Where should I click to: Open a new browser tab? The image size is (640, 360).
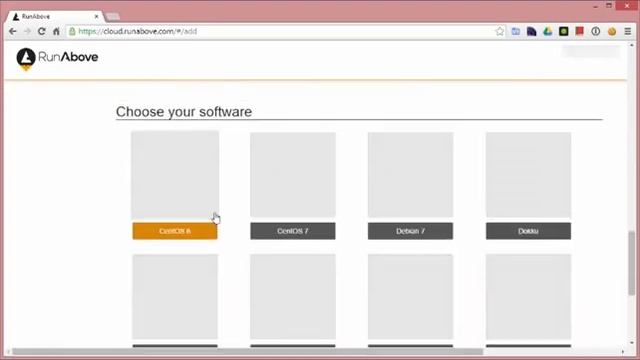(112, 16)
